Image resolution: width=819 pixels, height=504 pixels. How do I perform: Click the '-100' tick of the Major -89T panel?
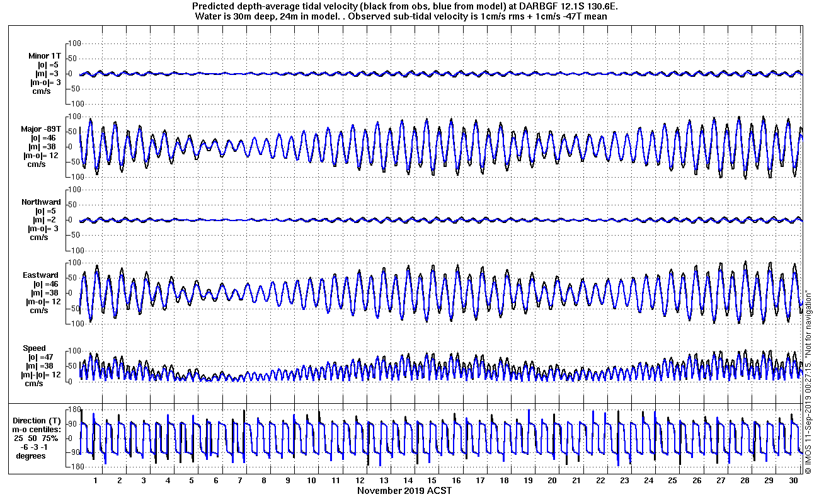click(74, 177)
